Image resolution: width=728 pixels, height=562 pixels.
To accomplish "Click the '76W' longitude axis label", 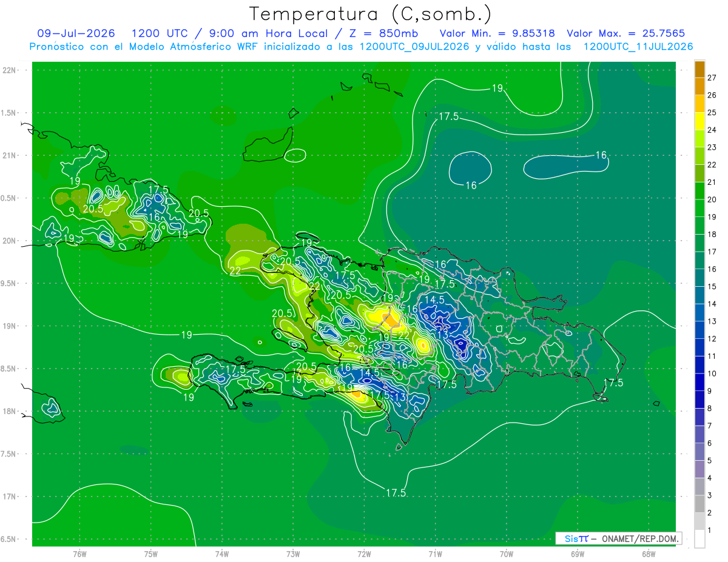I will tap(79, 554).
